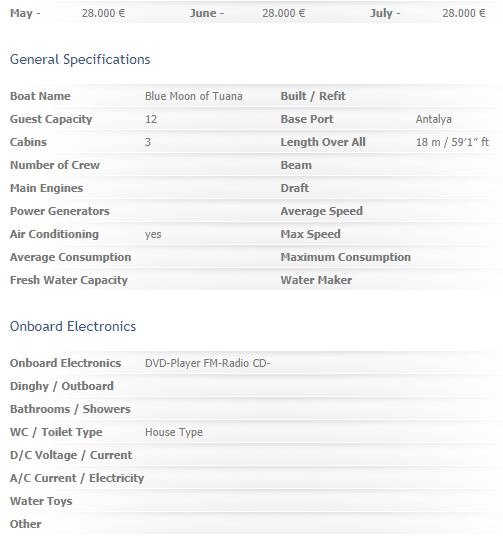Screen dimensions: 503x541
Task: Click the DVD-Player FM-Radio CD- text
Action: (208, 363)
